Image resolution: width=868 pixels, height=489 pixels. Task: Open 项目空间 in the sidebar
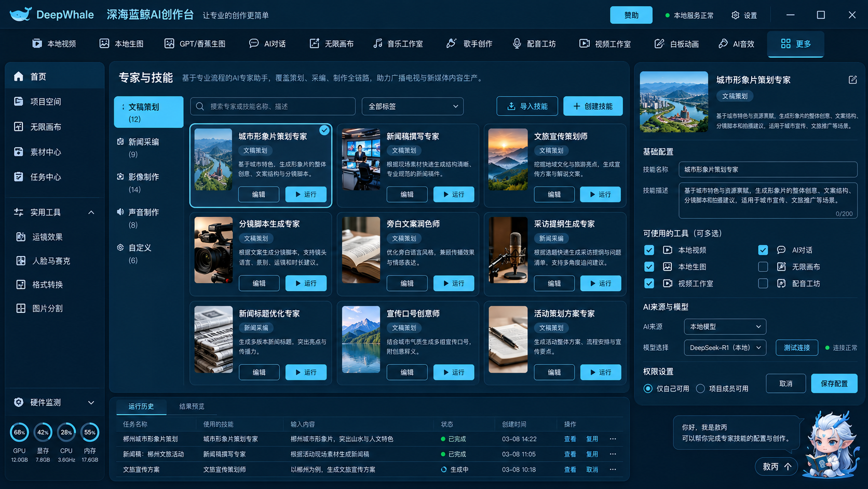coord(55,102)
